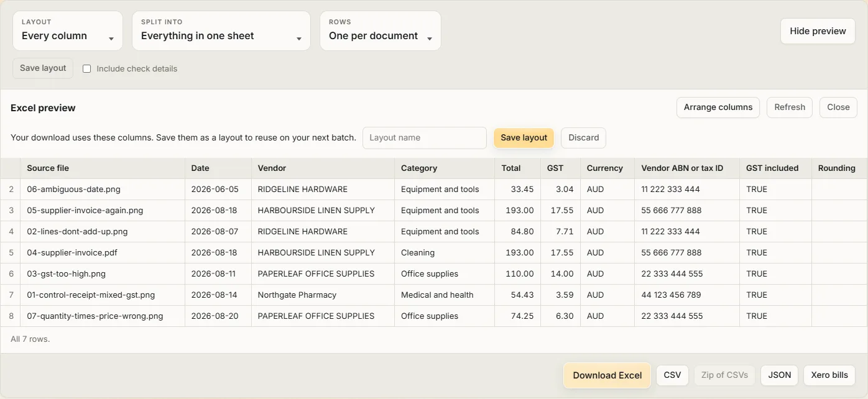Select the 07-quantity-times-price-wrong.png cell
The width and height of the screenshot is (868, 399).
pos(103,316)
